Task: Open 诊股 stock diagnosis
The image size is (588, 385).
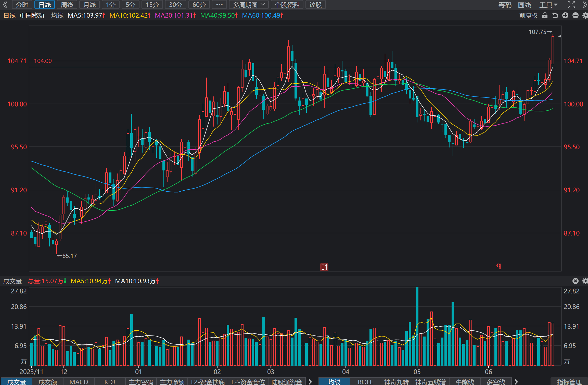Action: click(x=316, y=5)
